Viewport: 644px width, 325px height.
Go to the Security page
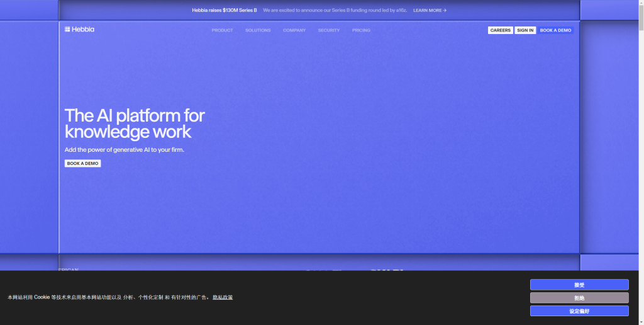(328, 30)
